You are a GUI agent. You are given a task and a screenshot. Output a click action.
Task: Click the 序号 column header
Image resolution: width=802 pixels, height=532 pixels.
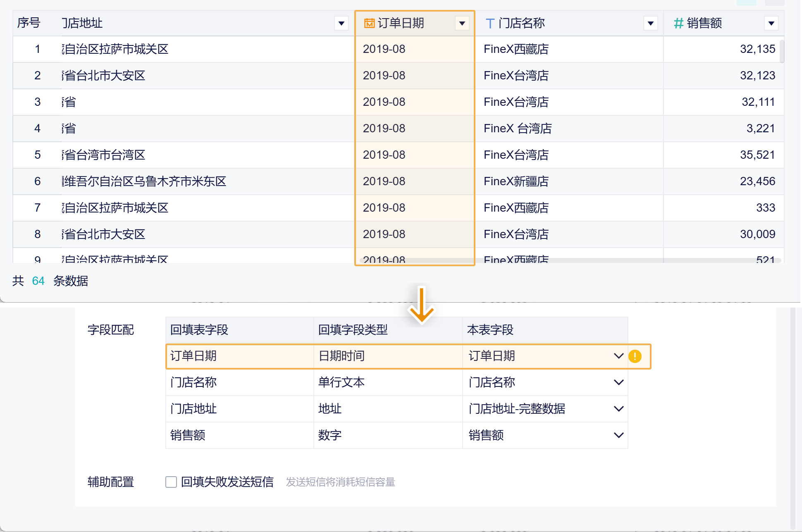point(29,23)
